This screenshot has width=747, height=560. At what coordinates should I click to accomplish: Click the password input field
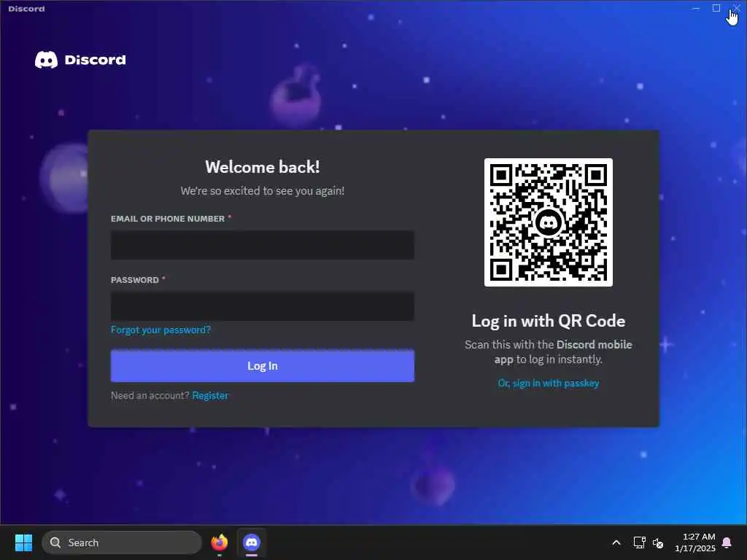(x=263, y=306)
